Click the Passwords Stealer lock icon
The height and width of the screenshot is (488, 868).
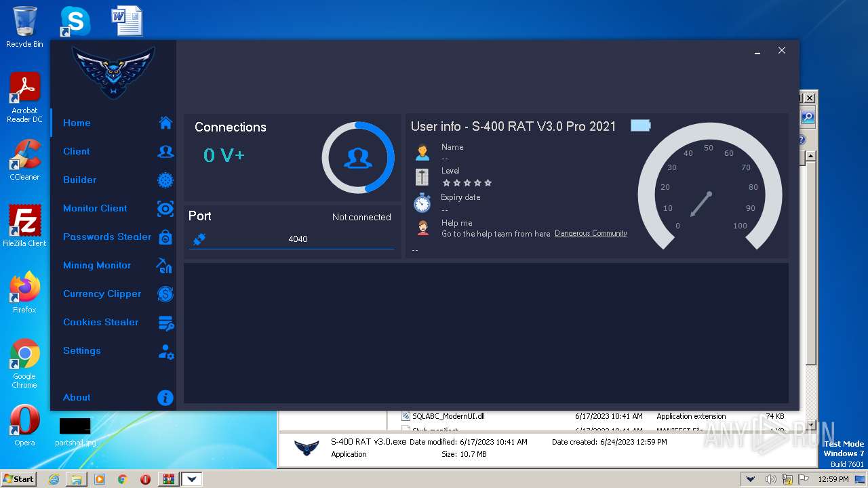(x=165, y=237)
